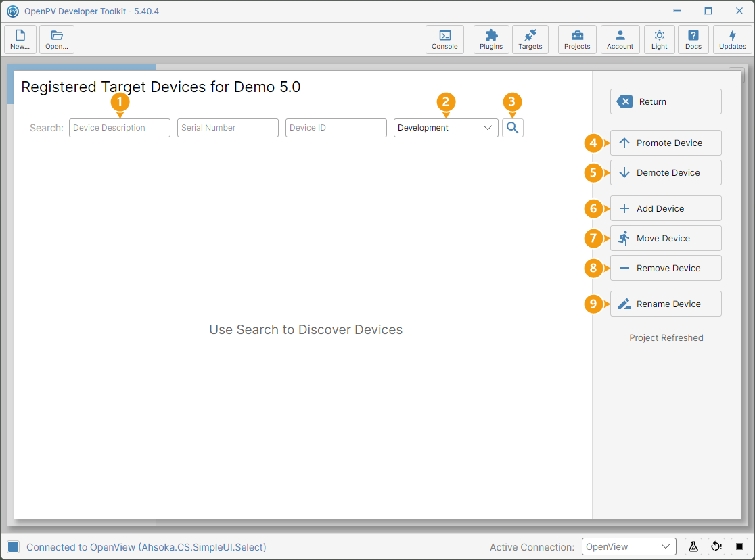
Task: Click the refresh alert icon in status bar
Action: point(716,546)
